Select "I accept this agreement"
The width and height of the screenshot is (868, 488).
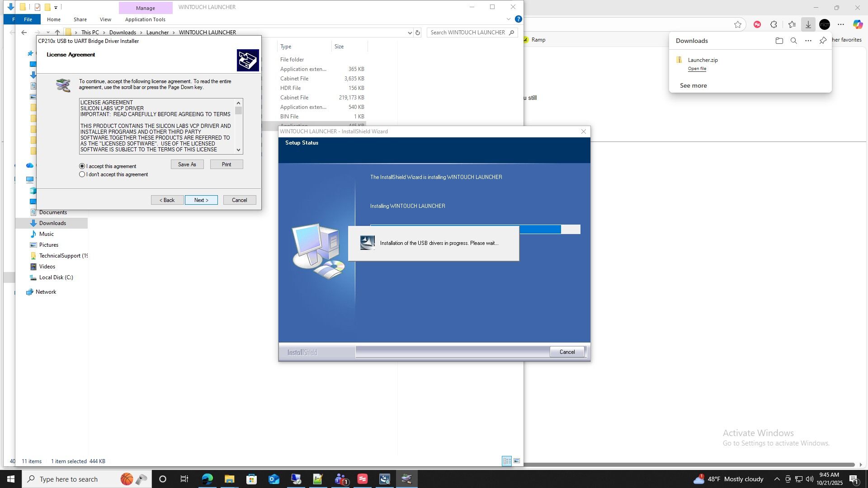point(82,166)
